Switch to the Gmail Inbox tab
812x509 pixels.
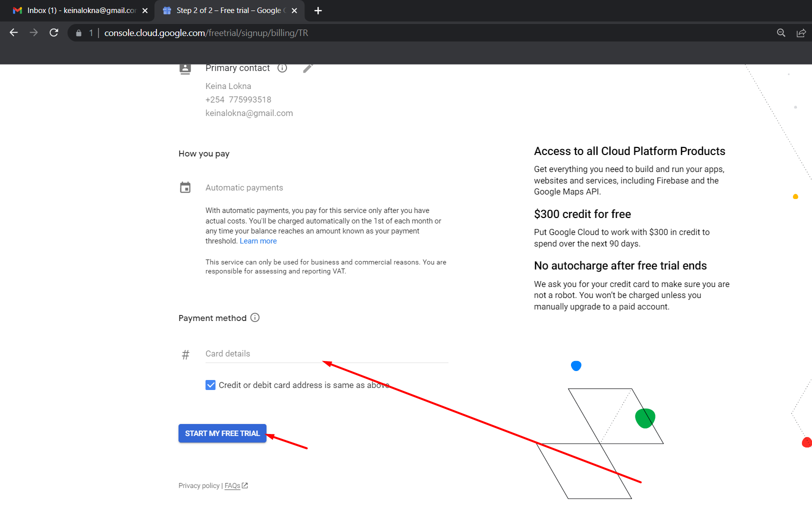pos(77,10)
